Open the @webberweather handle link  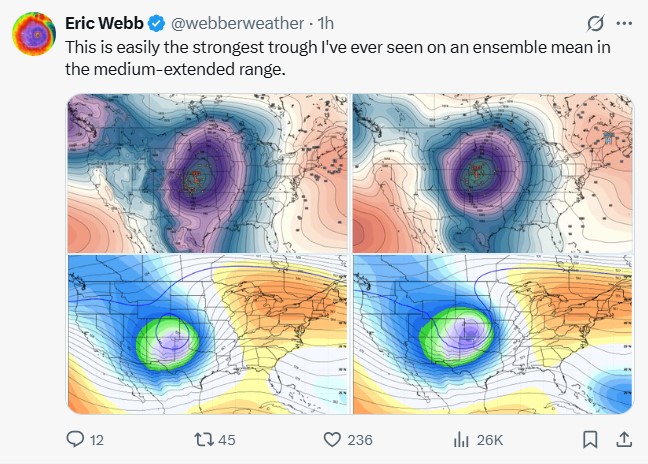[x=238, y=24]
